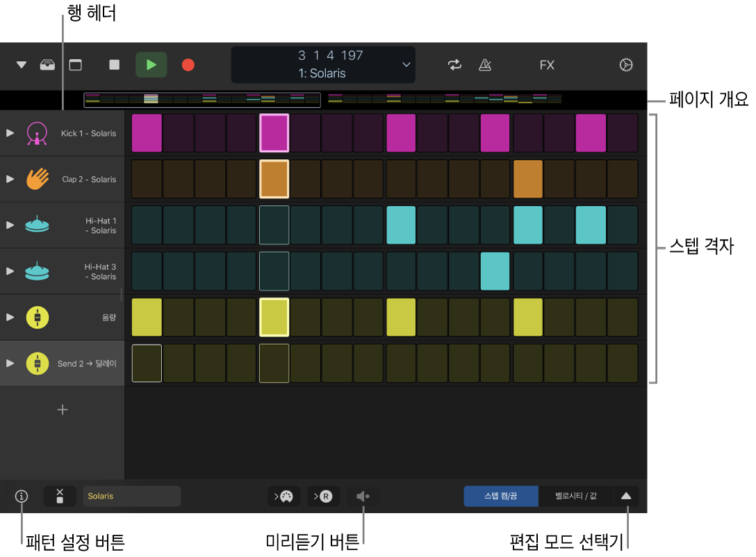Expand the Hi-Hat 1 - Solaris row
This screenshot has height=557, width=756.
tap(10, 225)
